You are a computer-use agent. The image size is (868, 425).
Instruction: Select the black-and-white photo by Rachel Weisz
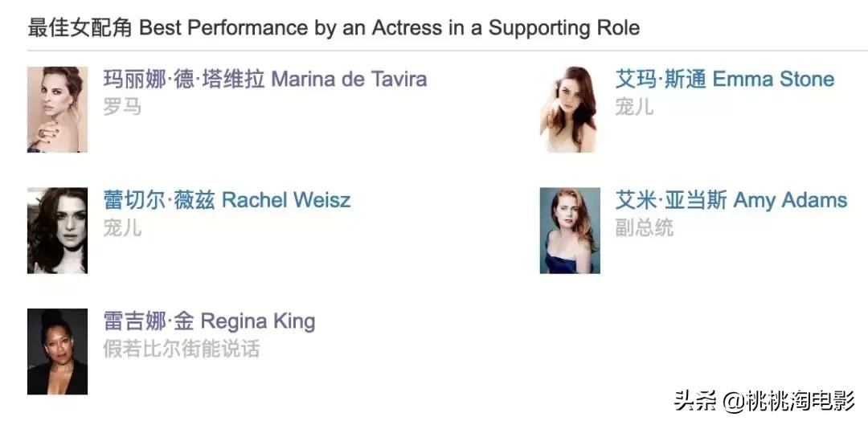click(57, 231)
